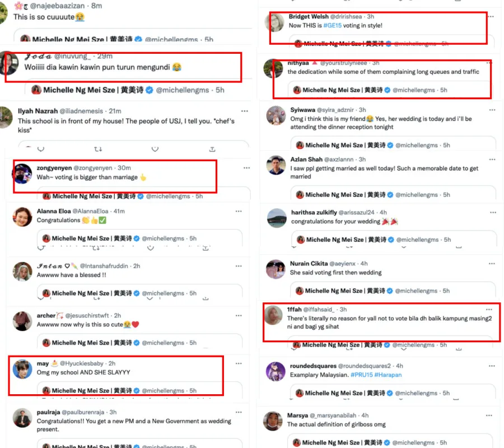Click share icon under Ilyah Nazrah's tweet
This screenshot has height=448, width=504.
tap(212, 149)
